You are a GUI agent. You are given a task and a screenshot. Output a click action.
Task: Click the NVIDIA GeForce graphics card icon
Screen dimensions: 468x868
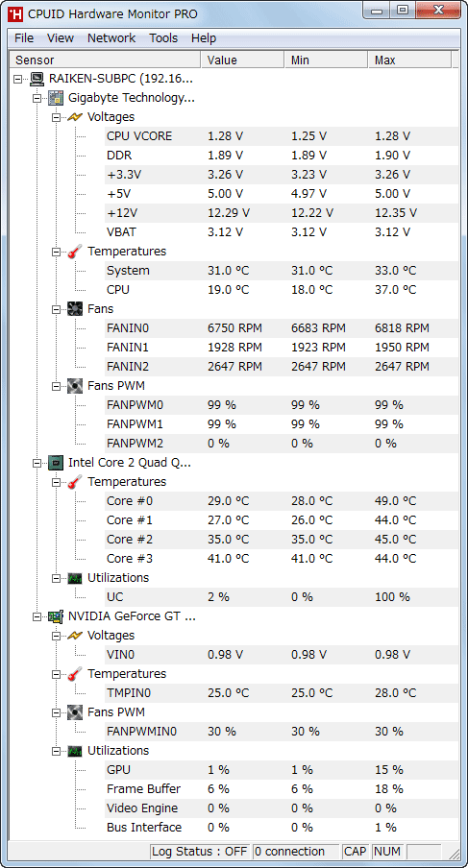pyautogui.click(x=56, y=616)
